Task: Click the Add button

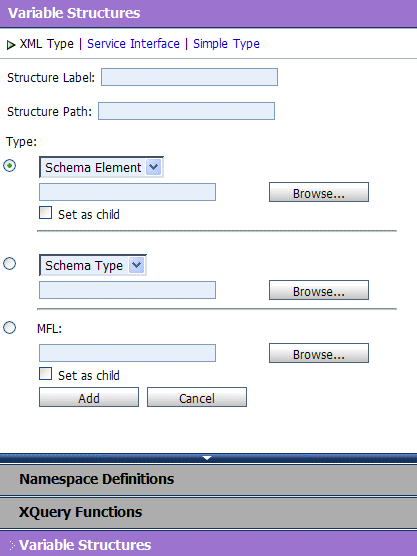Action: click(89, 397)
